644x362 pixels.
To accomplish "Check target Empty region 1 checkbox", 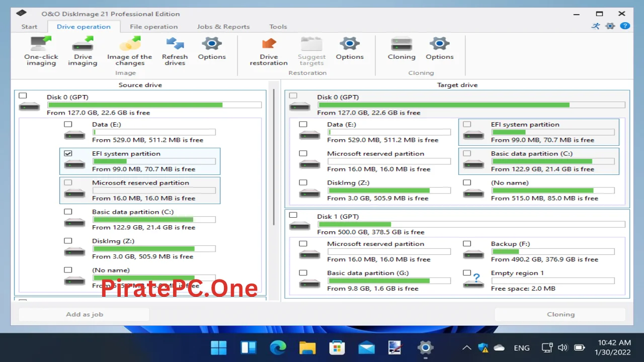I will click(467, 273).
